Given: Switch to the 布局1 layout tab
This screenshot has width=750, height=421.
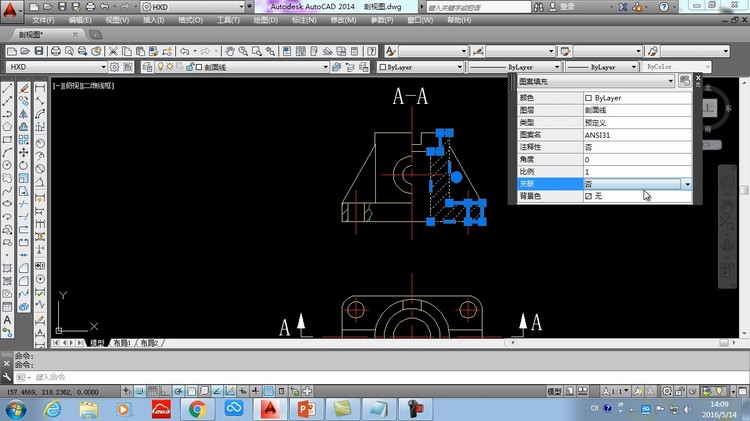Looking at the screenshot, I should pyautogui.click(x=122, y=343).
